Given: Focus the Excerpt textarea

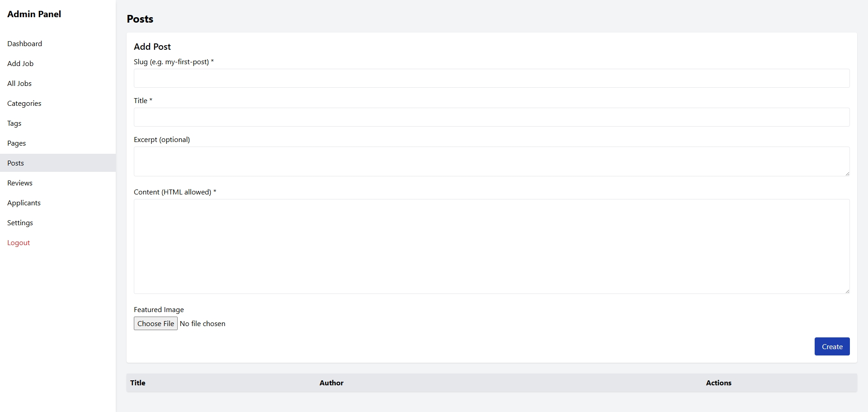Looking at the screenshot, I should coord(491,161).
